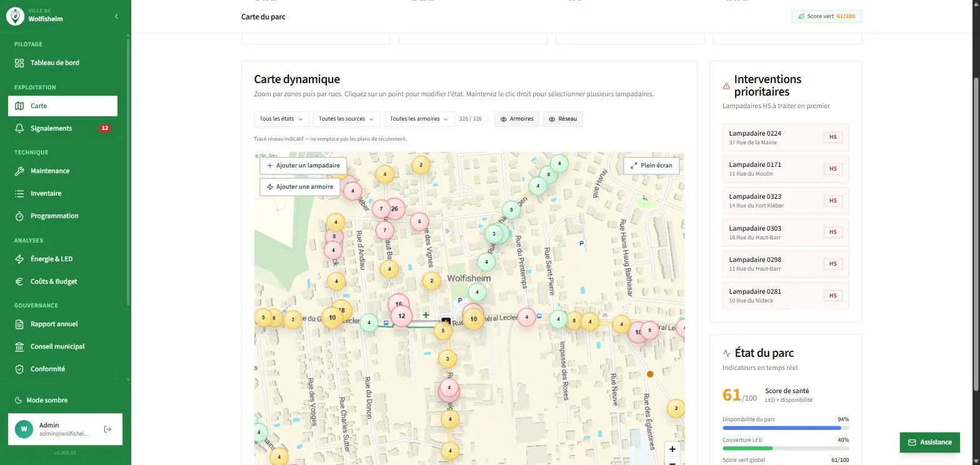Click the Score vert 61/100 badge
980x465 pixels.
[x=826, y=16]
